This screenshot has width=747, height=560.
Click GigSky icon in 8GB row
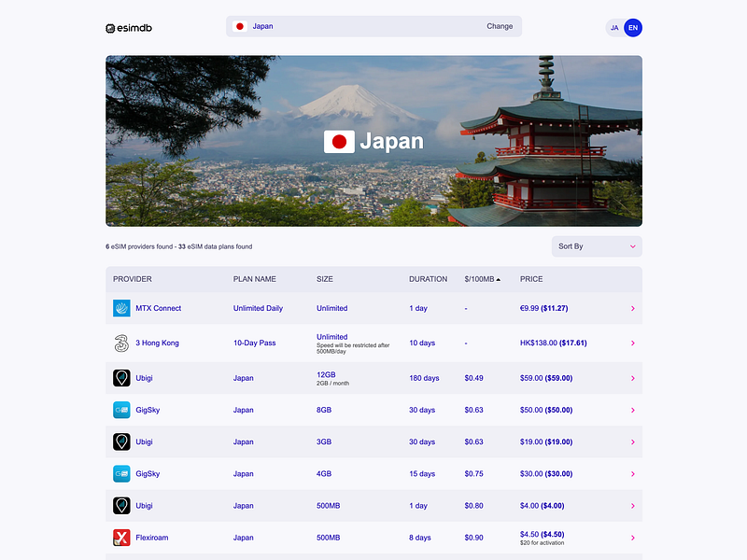121,410
